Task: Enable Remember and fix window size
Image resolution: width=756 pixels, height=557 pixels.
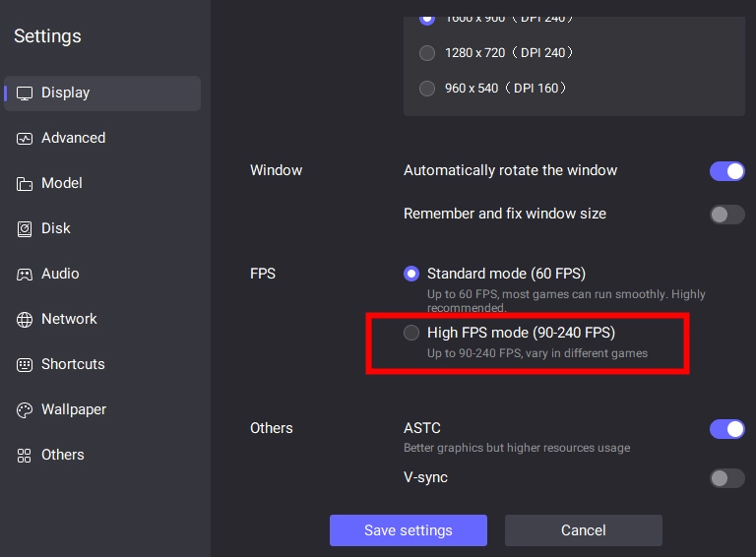Action: (x=726, y=215)
